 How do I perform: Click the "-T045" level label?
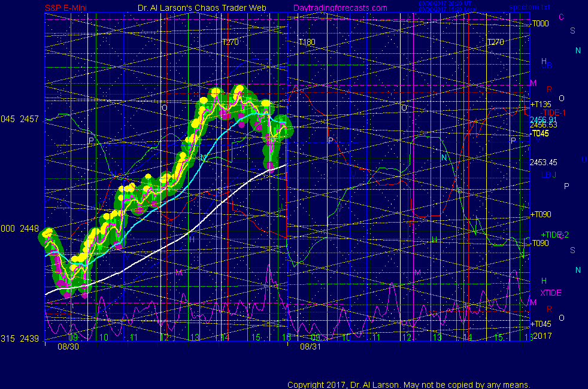[x=539, y=133]
